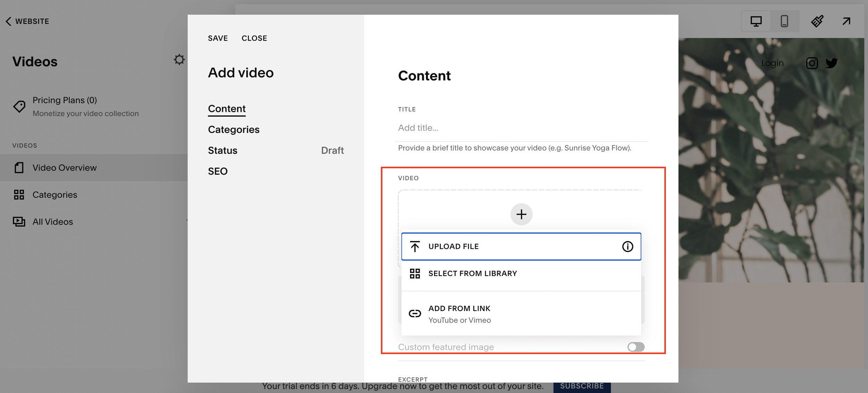
Task: Click the plus icon to add video
Action: [521, 214]
